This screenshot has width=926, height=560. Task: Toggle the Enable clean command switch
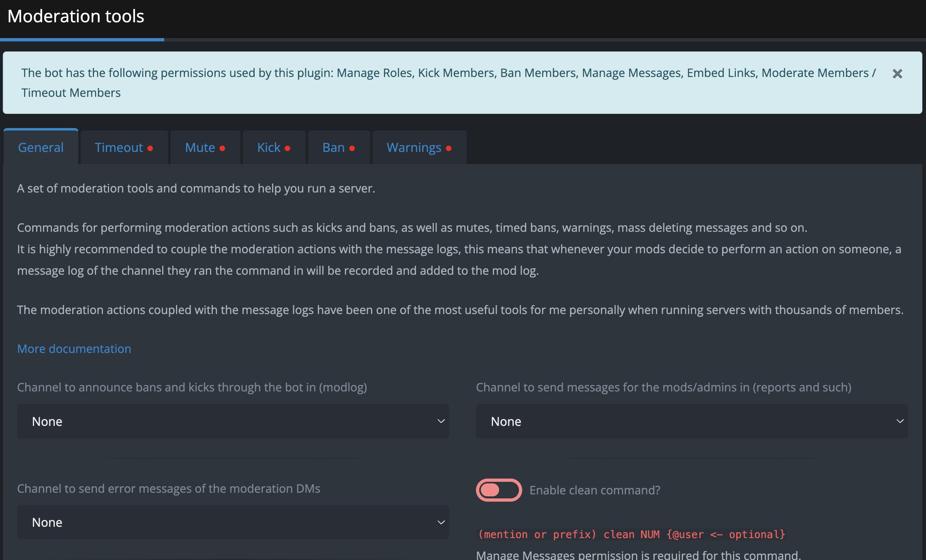(499, 490)
